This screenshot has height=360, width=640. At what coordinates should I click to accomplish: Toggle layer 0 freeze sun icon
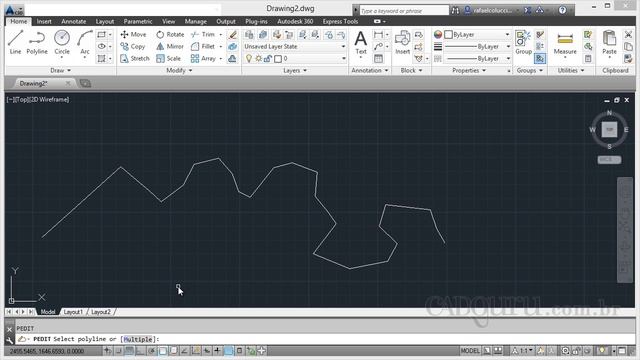click(258, 59)
